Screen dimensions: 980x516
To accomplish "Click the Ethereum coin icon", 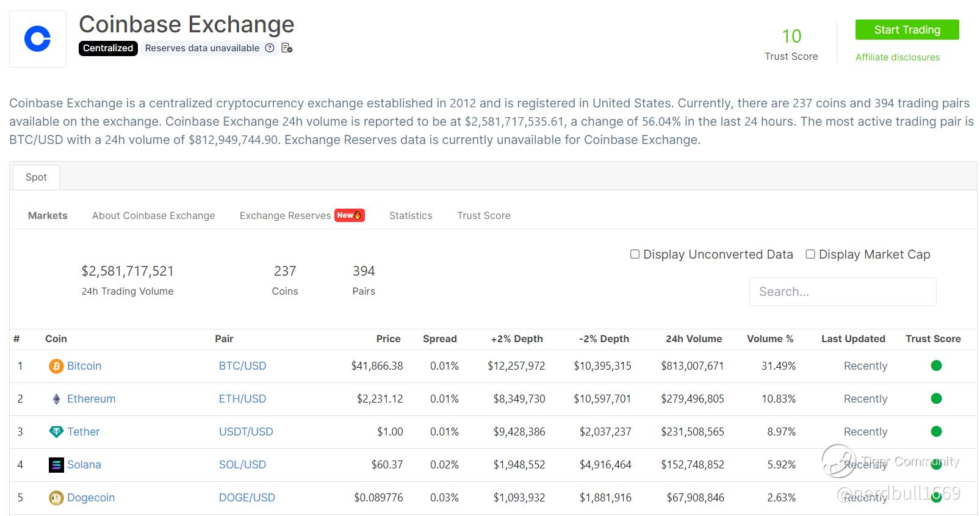I will [56, 399].
